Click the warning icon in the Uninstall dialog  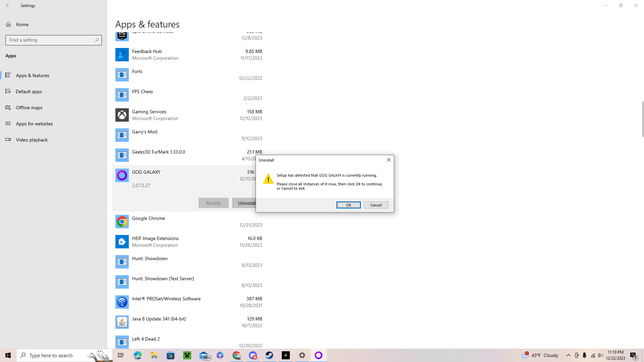click(x=268, y=179)
